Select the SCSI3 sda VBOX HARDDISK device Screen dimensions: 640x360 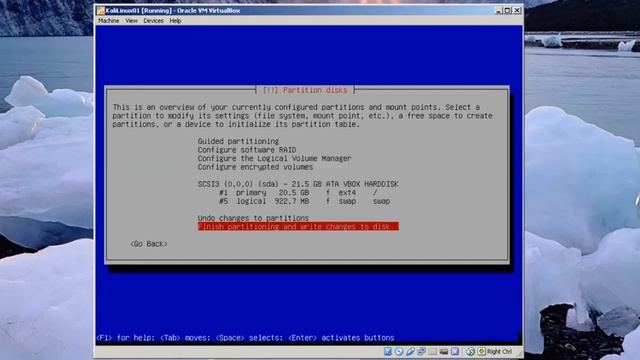coord(298,184)
